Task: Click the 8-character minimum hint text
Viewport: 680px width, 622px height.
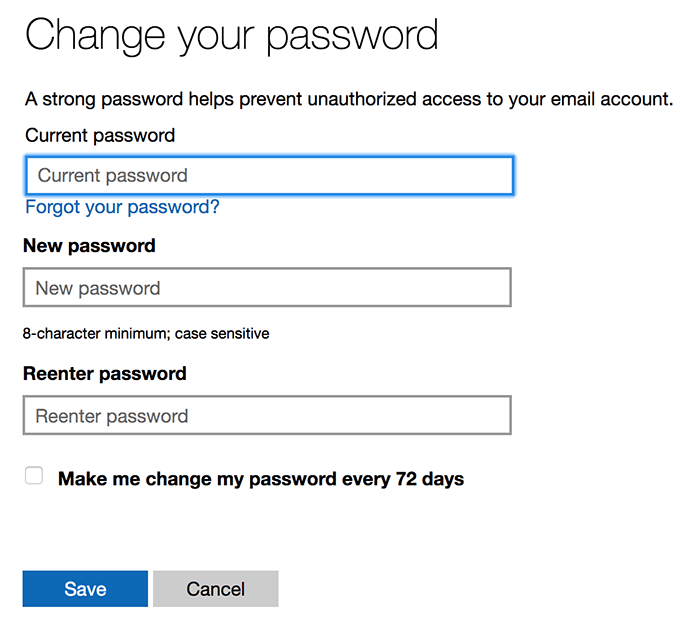Action: (x=146, y=333)
